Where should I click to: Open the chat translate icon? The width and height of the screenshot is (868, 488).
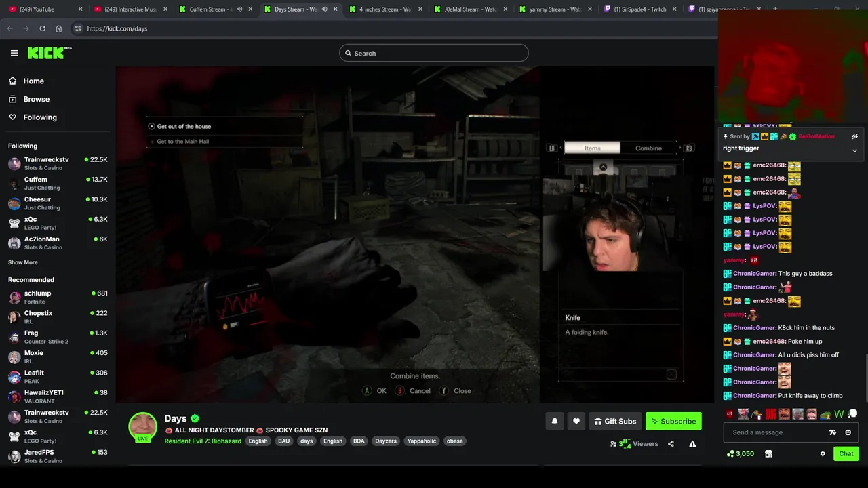click(833, 432)
